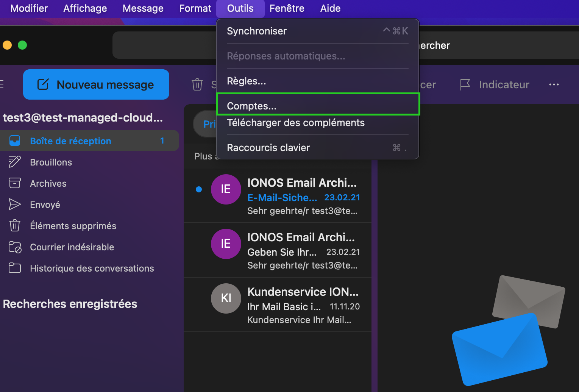Image resolution: width=579 pixels, height=392 pixels.
Task: Open the more options ellipsis menu
Action: pos(554,84)
